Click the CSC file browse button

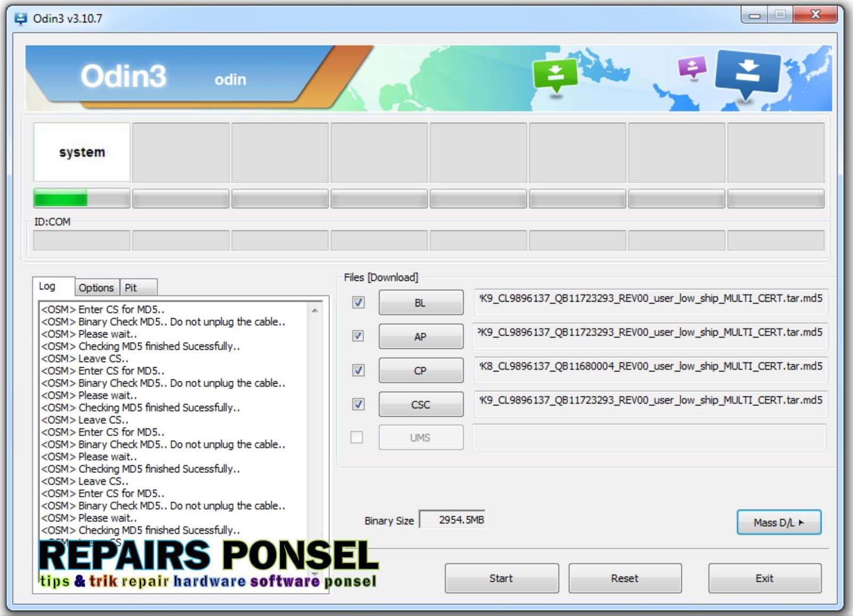pyautogui.click(x=421, y=404)
